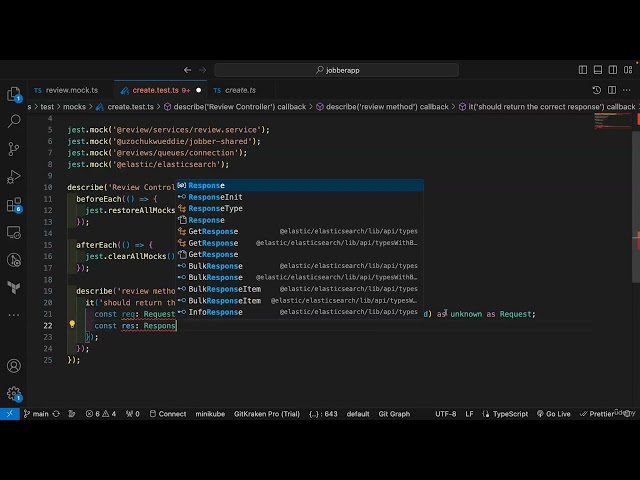The height and width of the screenshot is (480, 640).
Task: Toggle primary side bar layout icon
Action: [583, 70]
